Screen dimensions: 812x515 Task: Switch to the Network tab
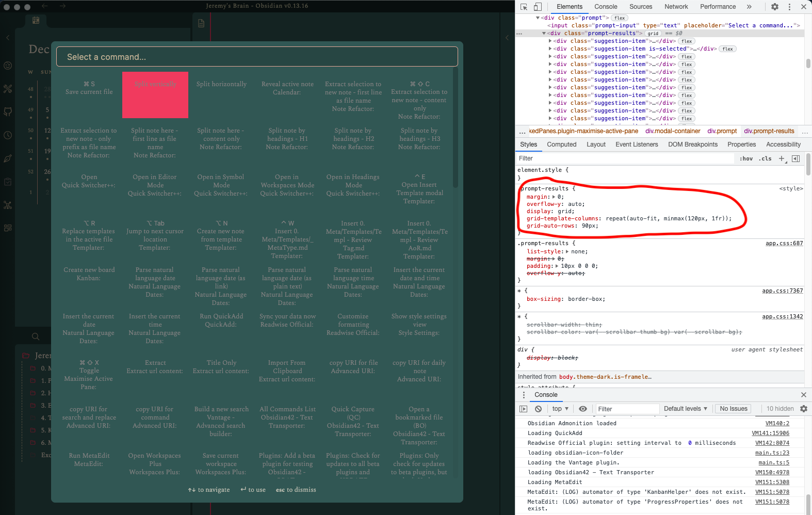pyautogui.click(x=676, y=7)
